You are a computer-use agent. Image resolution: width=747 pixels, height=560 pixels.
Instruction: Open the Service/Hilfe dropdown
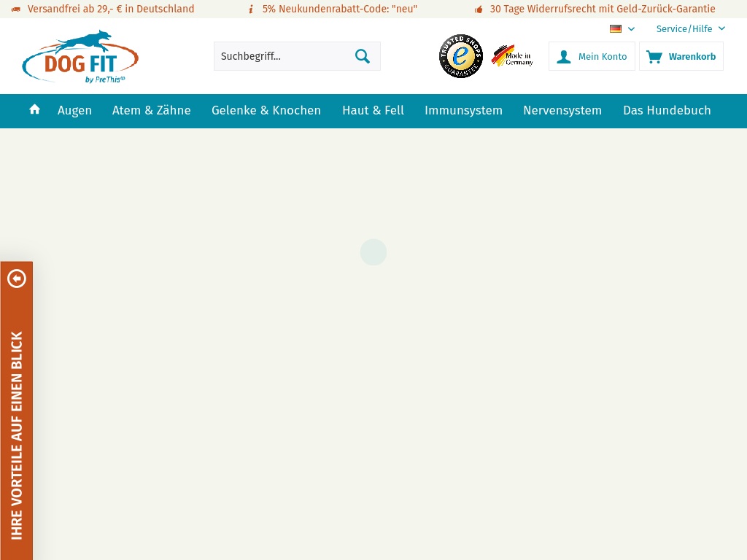(690, 29)
